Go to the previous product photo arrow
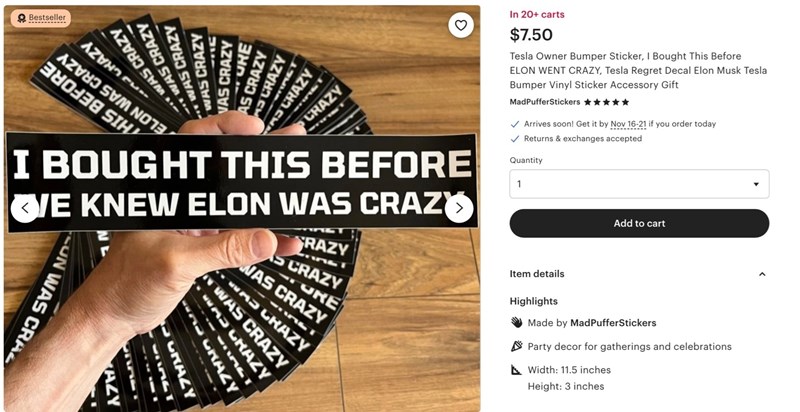Image resolution: width=800 pixels, height=412 pixels. (25, 208)
